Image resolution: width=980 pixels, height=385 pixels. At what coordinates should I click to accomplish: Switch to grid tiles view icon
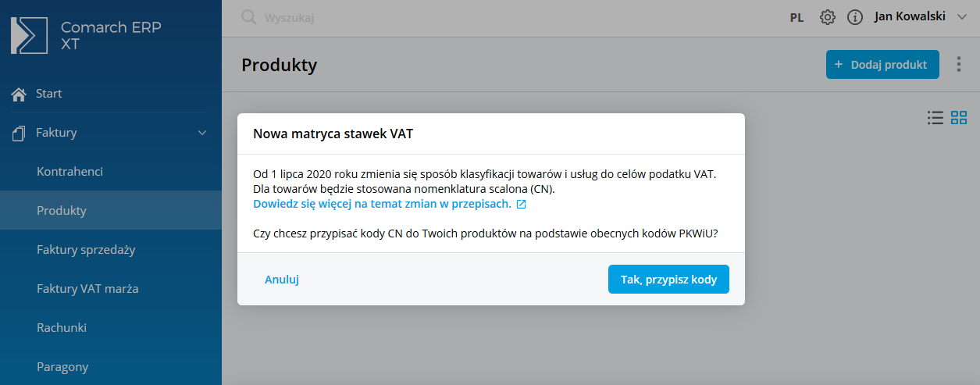tap(959, 118)
